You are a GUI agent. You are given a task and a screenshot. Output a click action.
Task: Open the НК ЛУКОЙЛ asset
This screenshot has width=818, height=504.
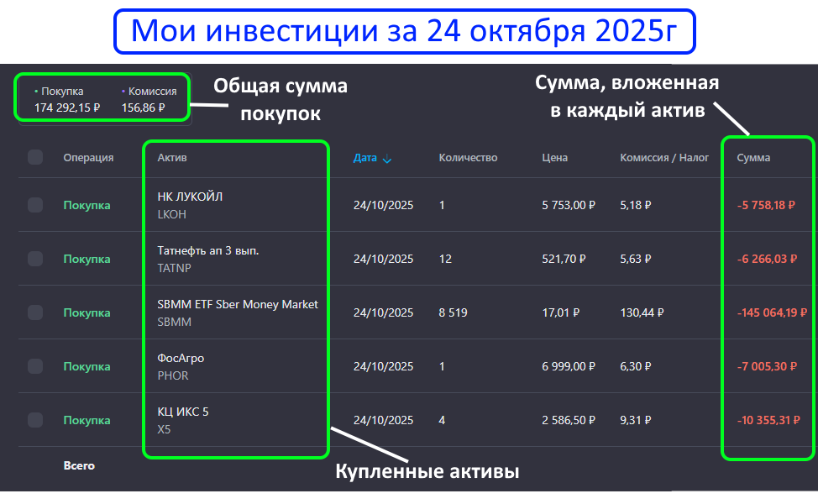pyautogui.click(x=190, y=197)
